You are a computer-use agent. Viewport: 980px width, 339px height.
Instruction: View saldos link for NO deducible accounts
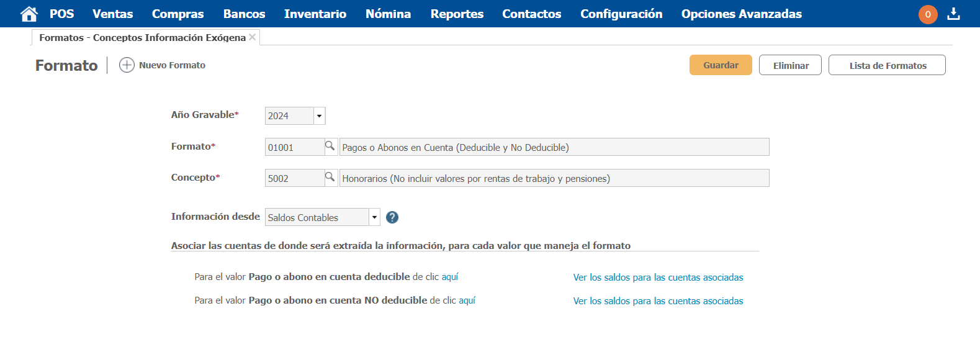658,301
